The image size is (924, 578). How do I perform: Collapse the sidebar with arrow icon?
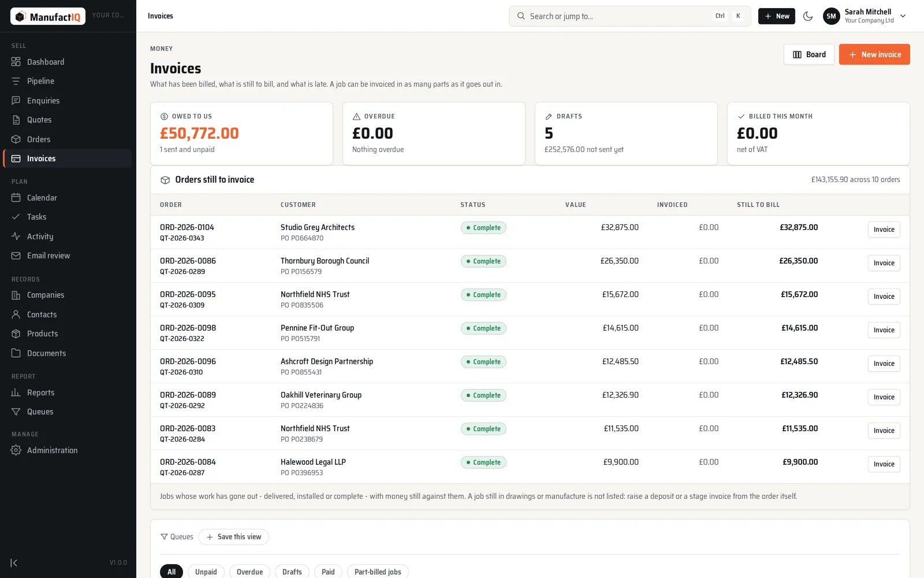(14, 563)
